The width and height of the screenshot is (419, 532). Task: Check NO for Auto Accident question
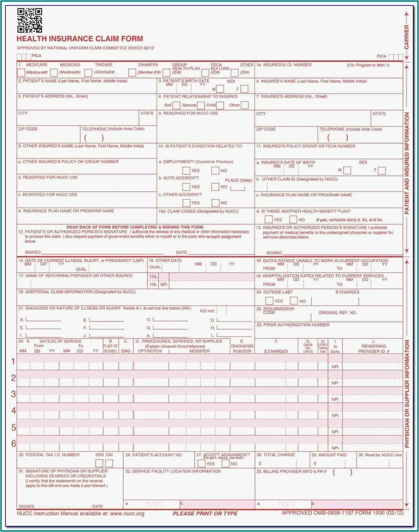click(215, 187)
